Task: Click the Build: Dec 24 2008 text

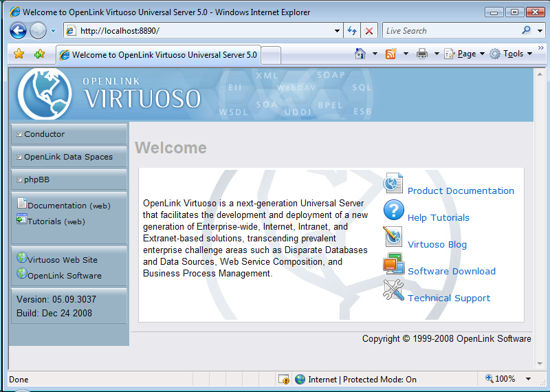Action: click(54, 313)
